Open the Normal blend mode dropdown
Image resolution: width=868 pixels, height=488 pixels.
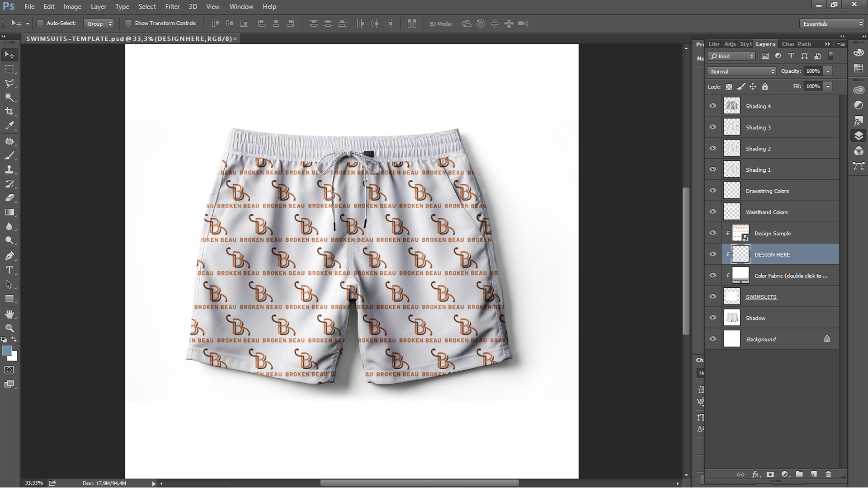pyautogui.click(x=742, y=71)
